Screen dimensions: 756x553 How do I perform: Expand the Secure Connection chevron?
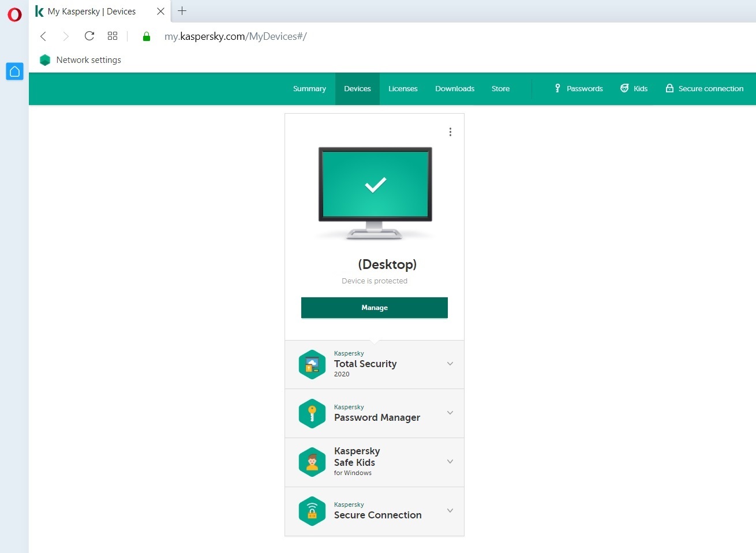(450, 510)
